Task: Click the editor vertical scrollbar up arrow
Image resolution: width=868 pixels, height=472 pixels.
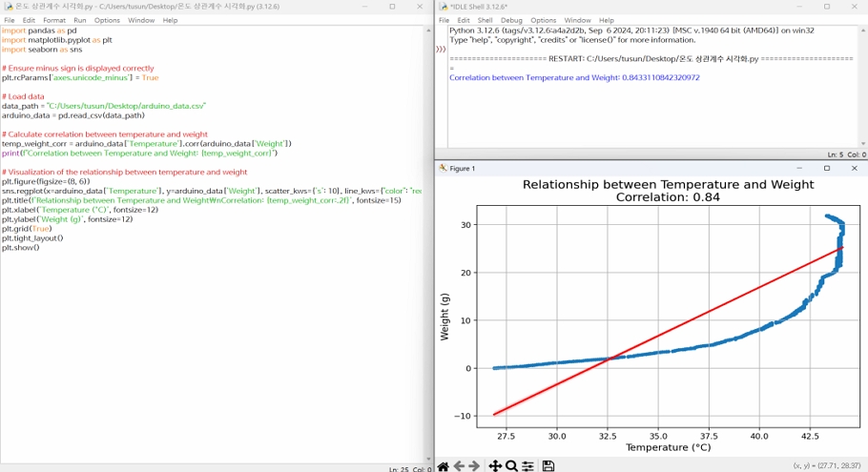Action: coord(428,30)
